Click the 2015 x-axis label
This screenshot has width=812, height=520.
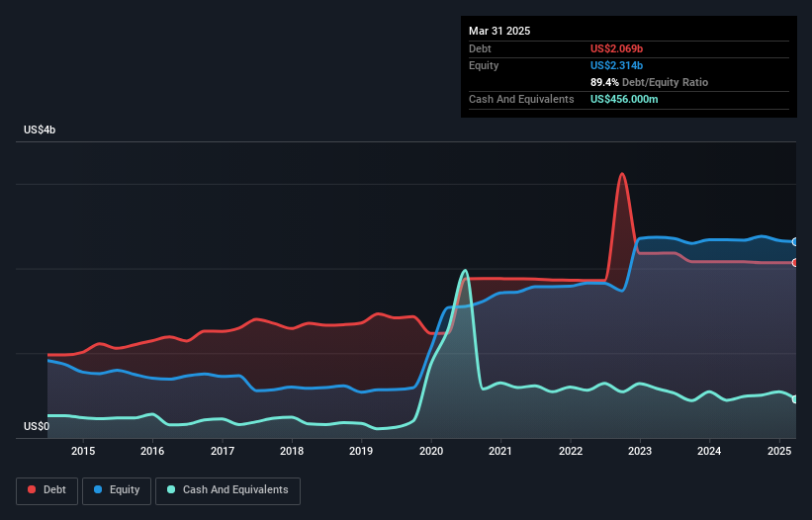(83, 451)
